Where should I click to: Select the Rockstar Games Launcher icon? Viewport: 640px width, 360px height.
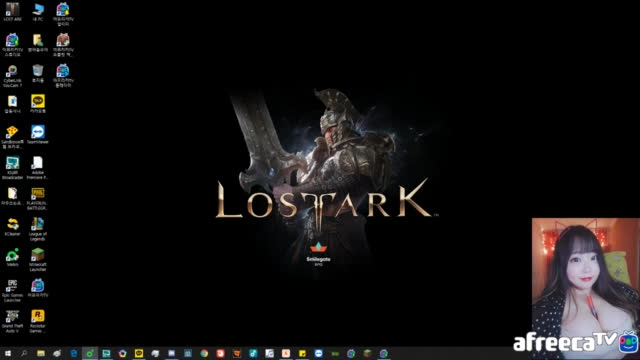tap(38, 321)
